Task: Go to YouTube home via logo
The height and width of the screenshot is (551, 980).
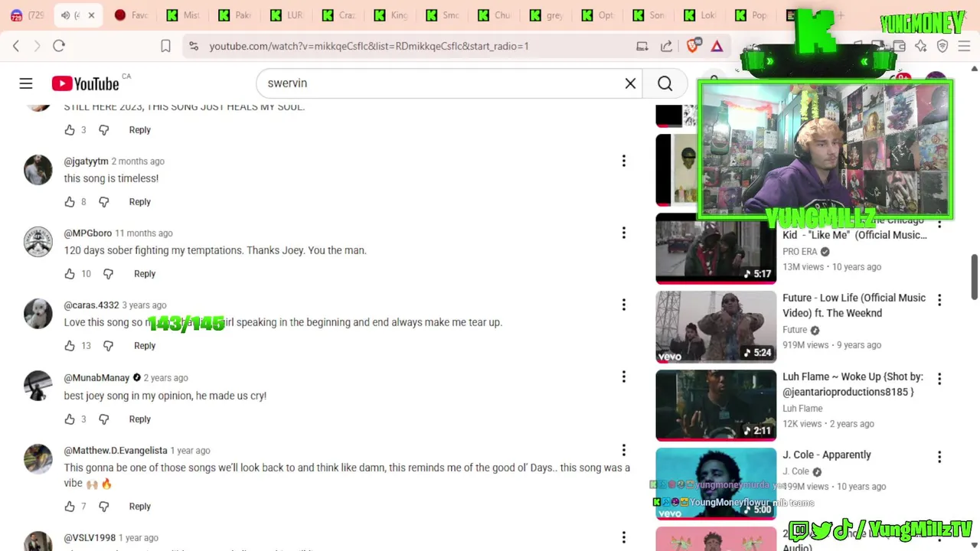Action: point(85,83)
